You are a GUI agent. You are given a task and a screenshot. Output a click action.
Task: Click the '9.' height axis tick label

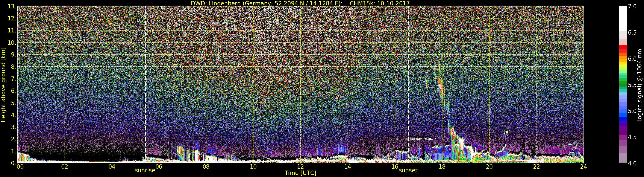[14, 55]
